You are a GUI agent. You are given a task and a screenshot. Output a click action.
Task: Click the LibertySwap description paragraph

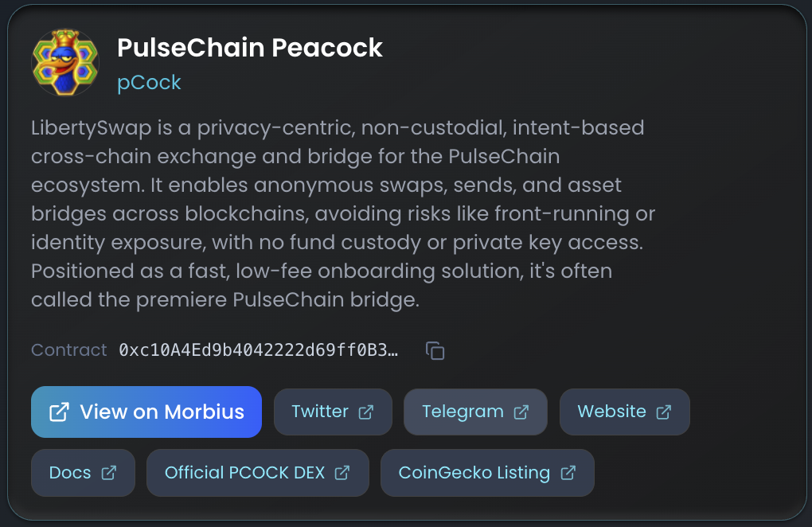[x=342, y=213]
